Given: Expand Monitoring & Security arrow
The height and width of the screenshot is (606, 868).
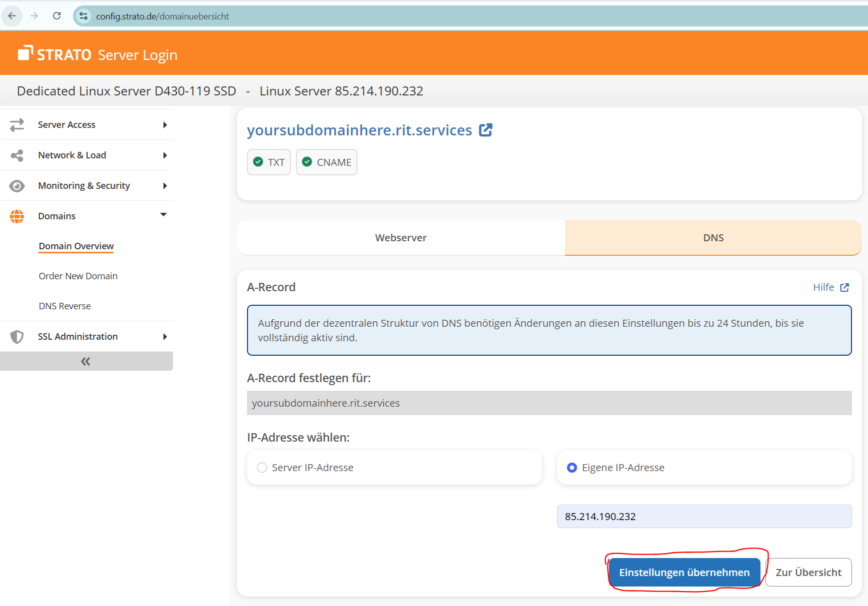Looking at the screenshot, I should tap(164, 186).
